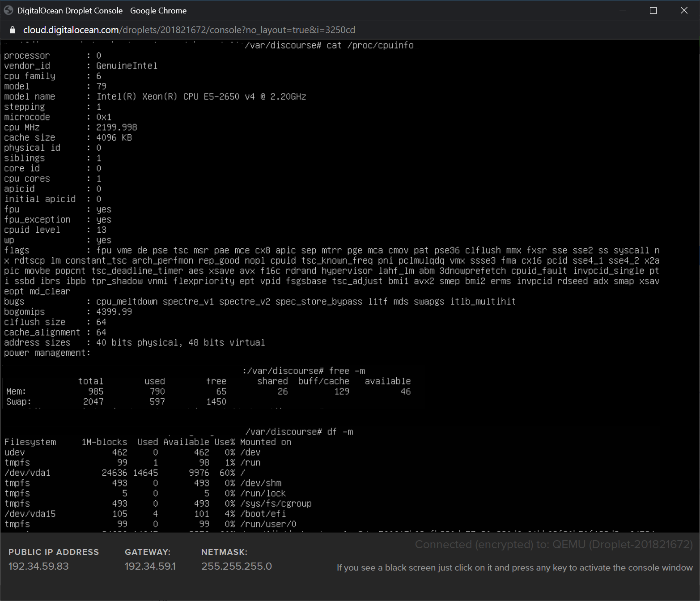The width and height of the screenshot is (700, 601).
Task: Click the black screen hint message
Action: (x=514, y=567)
